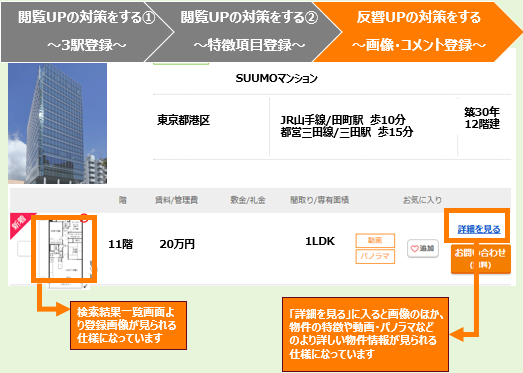The width and height of the screenshot is (523, 373).
Task: Tick the checkbox left of floor plan
Action: [x=24, y=249]
